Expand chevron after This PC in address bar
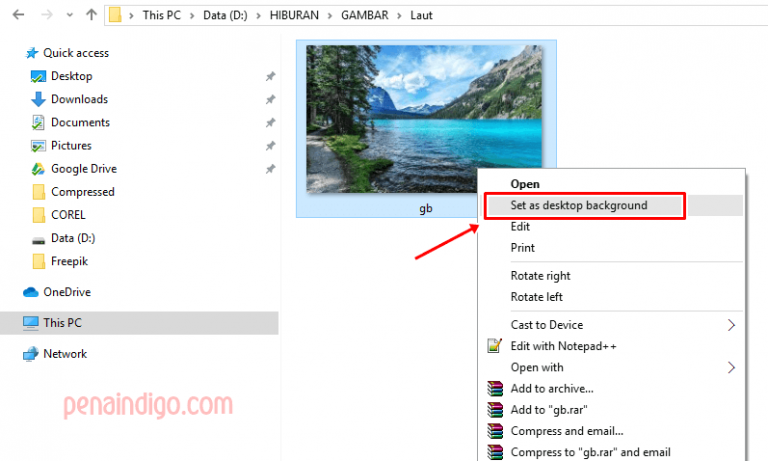The width and height of the screenshot is (768, 461). [192, 16]
